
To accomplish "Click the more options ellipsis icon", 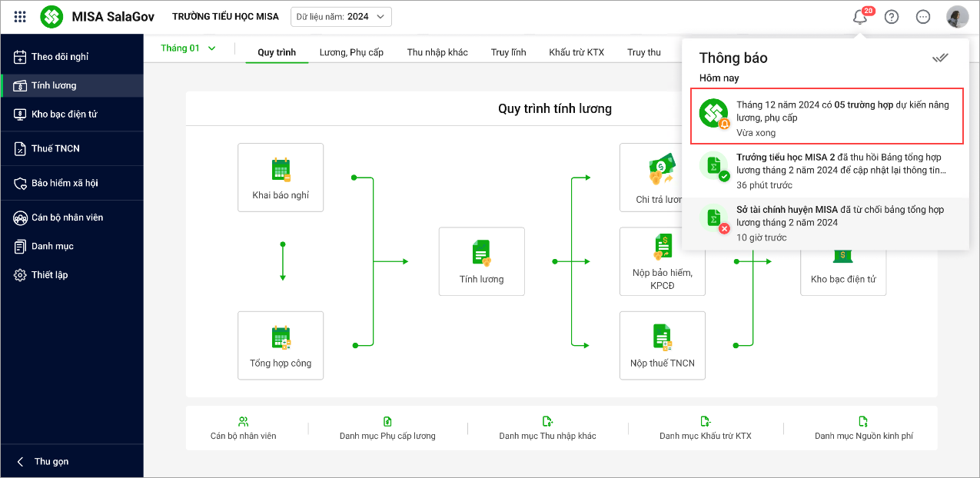I will click(923, 17).
